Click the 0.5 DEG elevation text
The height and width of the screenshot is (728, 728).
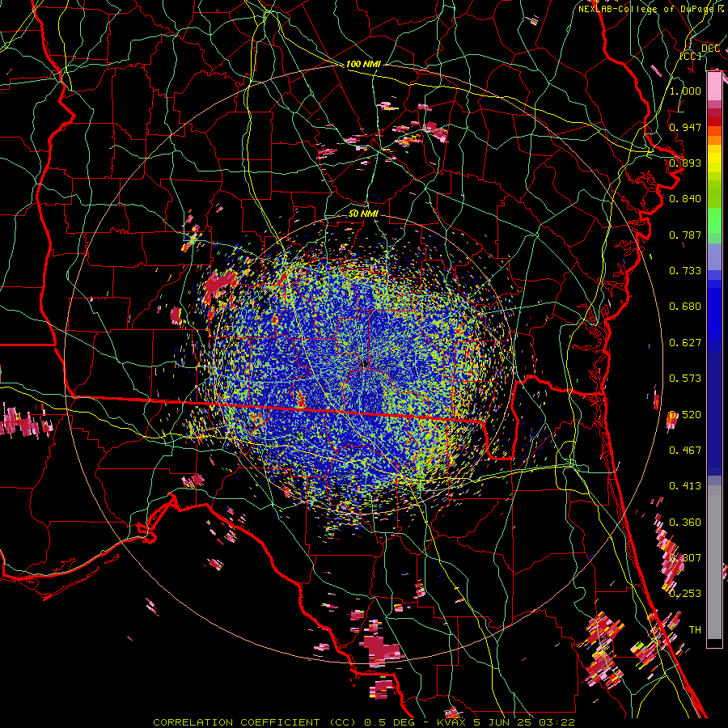tap(390, 722)
